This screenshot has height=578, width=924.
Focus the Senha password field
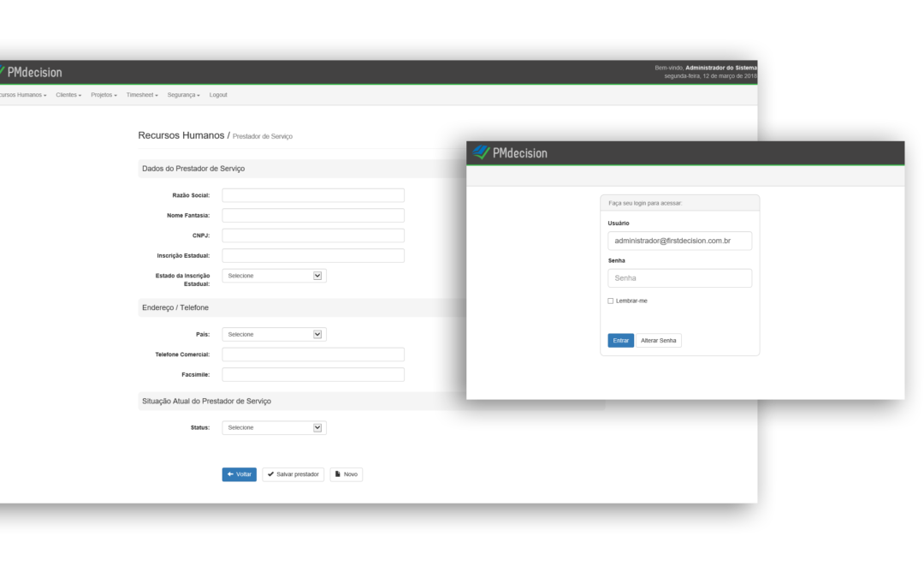coord(679,278)
